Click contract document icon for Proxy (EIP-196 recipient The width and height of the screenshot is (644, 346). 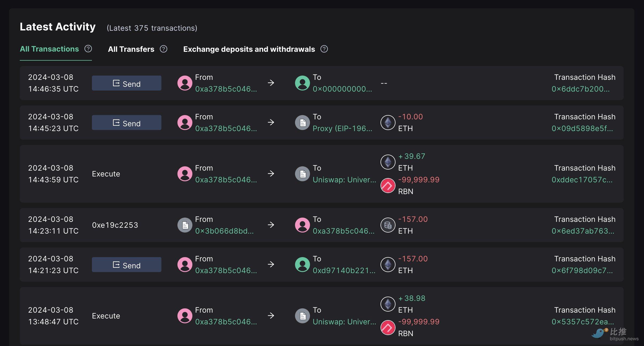(302, 123)
